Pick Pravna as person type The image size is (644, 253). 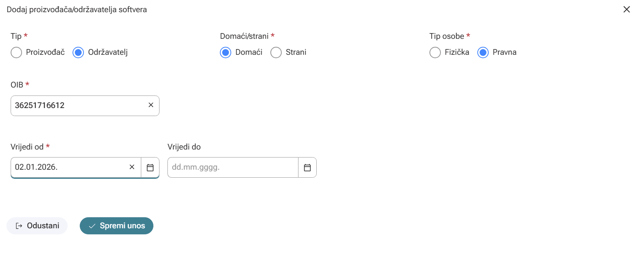[483, 53]
